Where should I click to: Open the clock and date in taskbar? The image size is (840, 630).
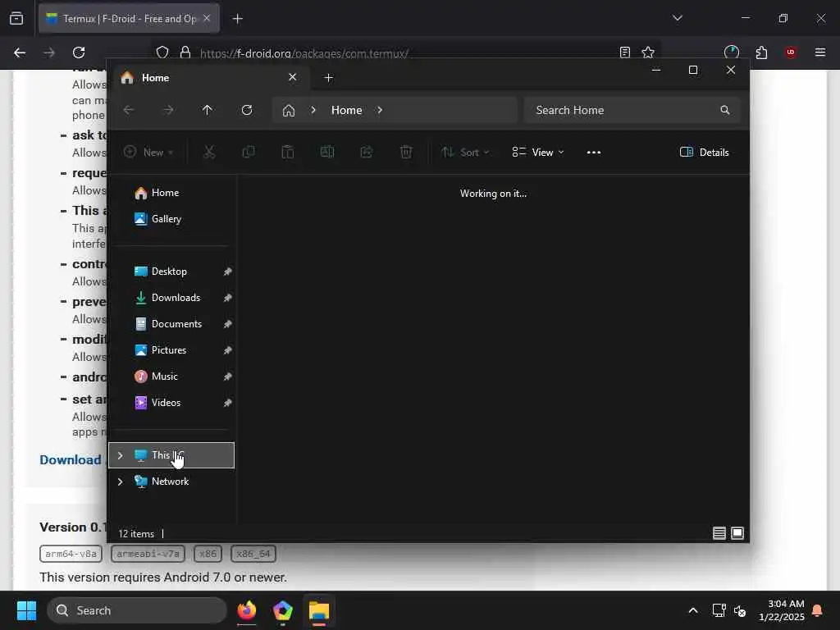[782, 610]
